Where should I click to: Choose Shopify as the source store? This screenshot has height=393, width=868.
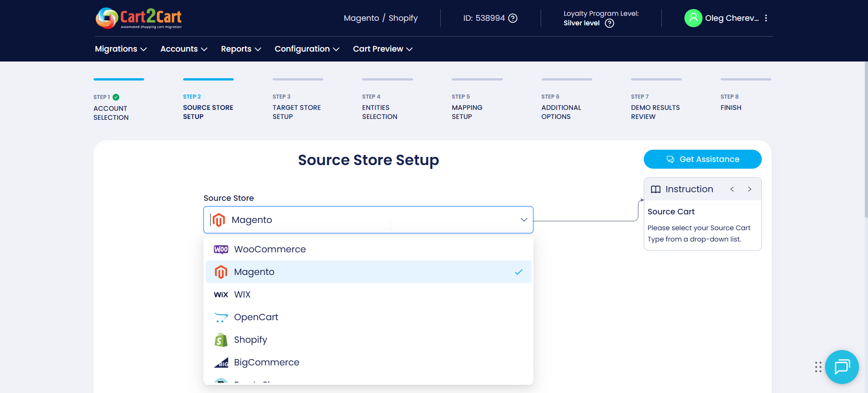tap(250, 340)
